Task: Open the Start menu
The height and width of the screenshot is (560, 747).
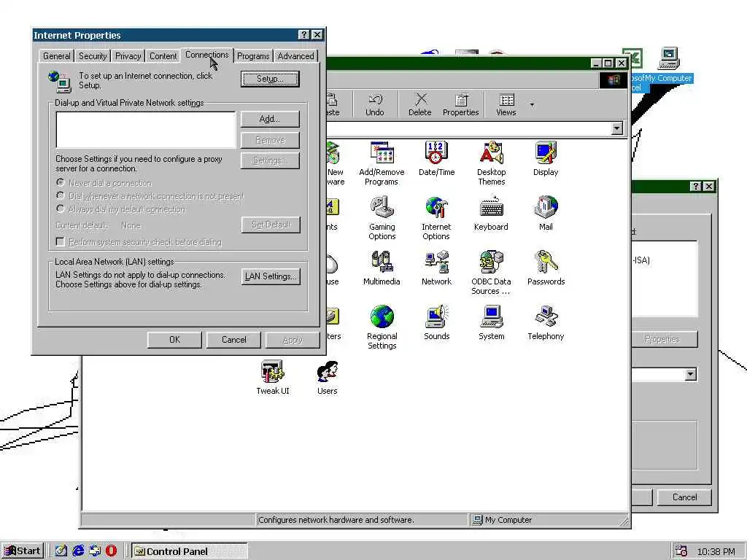Action: click(x=23, y=551)
